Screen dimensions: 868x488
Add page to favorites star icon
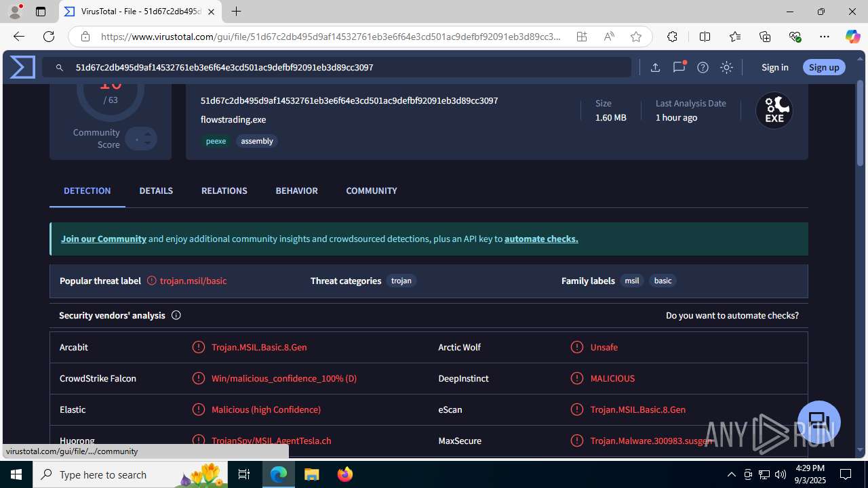pyautogui.click(x=636, y=37)
